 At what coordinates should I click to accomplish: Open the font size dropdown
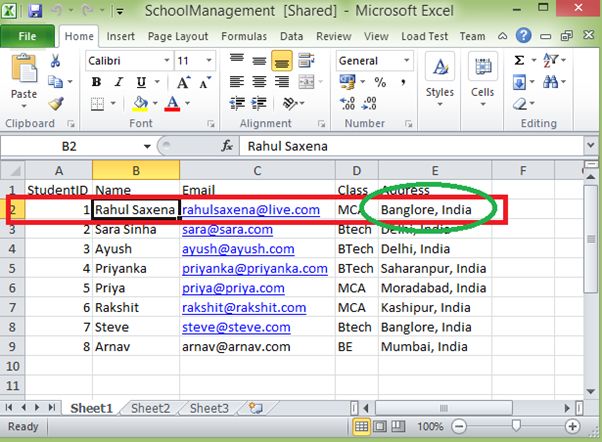click(209, 61)
